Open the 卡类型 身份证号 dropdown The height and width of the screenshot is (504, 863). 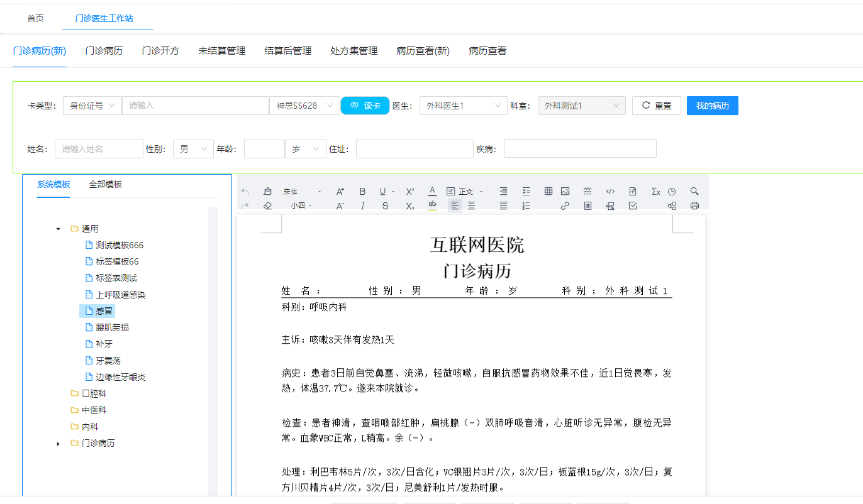[x=92, y=106]
